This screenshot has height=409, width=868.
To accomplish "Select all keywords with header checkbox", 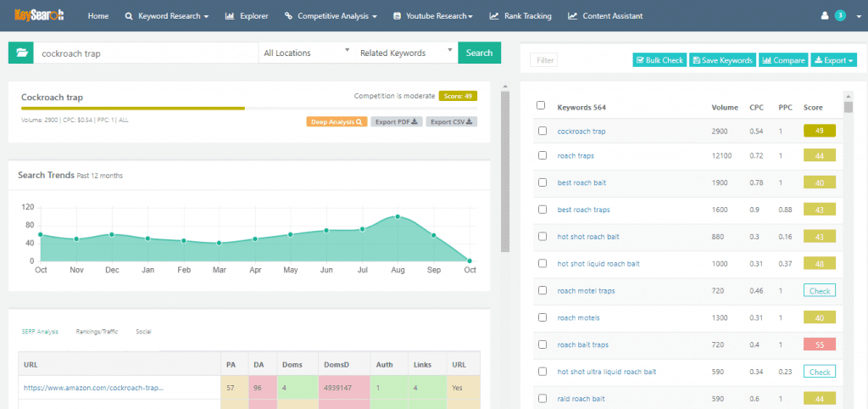I will click(x=542, y=106).
